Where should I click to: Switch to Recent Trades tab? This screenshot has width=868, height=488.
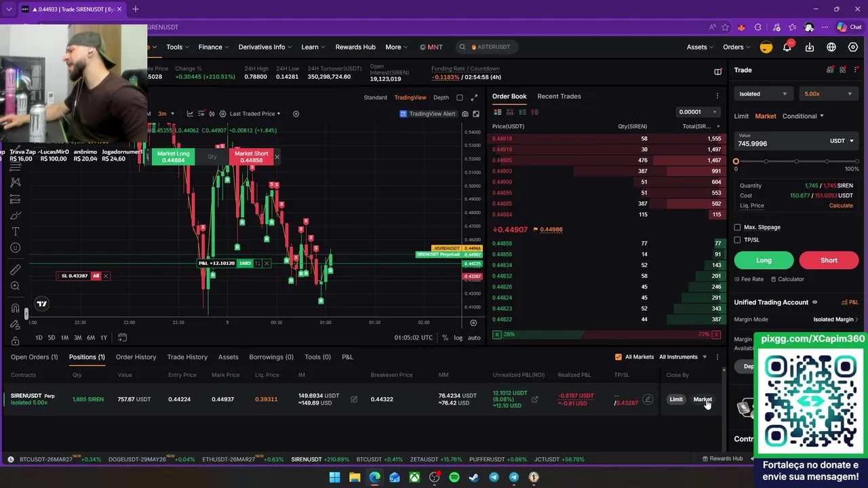click(559, 96)
